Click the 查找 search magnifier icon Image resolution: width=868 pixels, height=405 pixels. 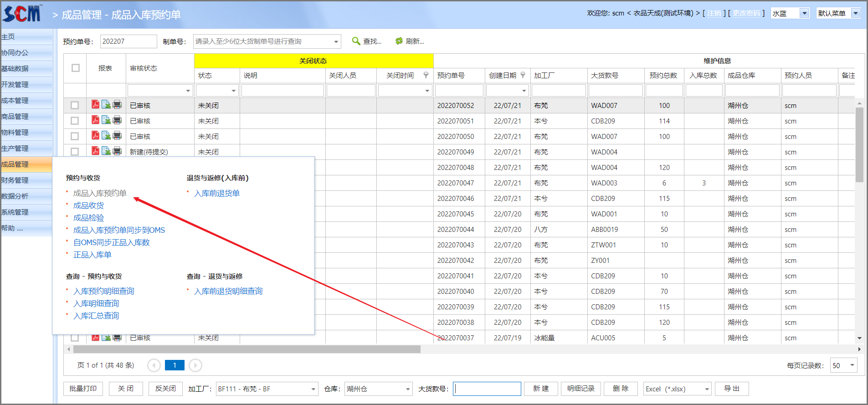click(356, 41)
